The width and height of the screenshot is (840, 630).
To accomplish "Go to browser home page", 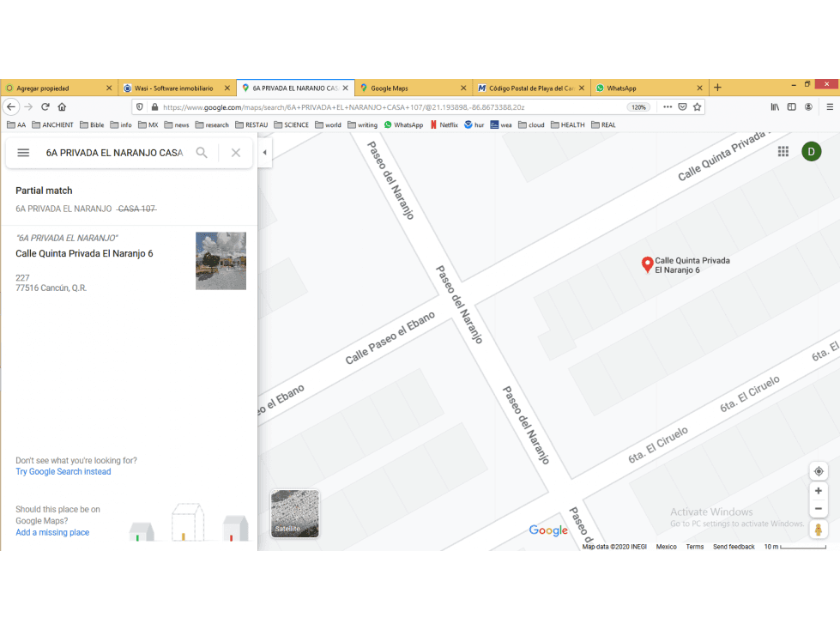I will click(62, 106).
